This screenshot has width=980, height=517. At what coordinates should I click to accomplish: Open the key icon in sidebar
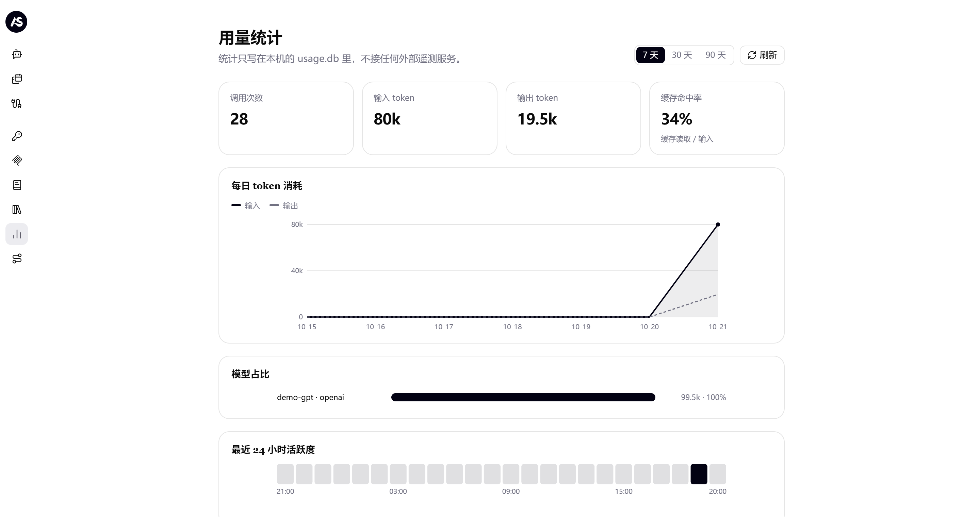point(17,136)
